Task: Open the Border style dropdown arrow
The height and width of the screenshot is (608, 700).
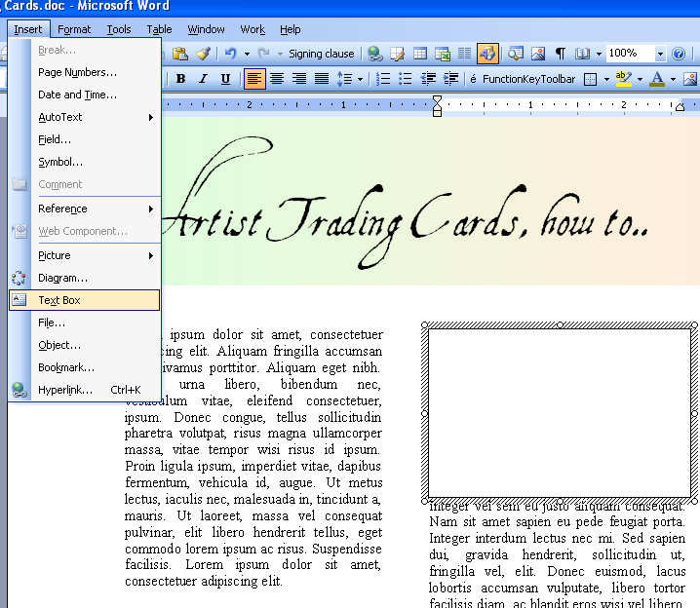Action: [606, 80]
